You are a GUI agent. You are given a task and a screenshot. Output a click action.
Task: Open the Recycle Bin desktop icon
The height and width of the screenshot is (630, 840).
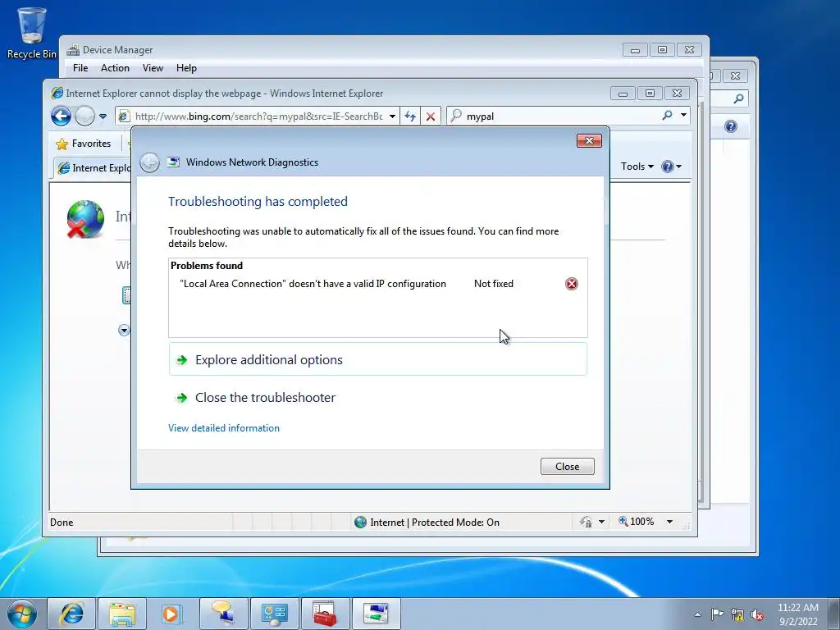[31, 33]
